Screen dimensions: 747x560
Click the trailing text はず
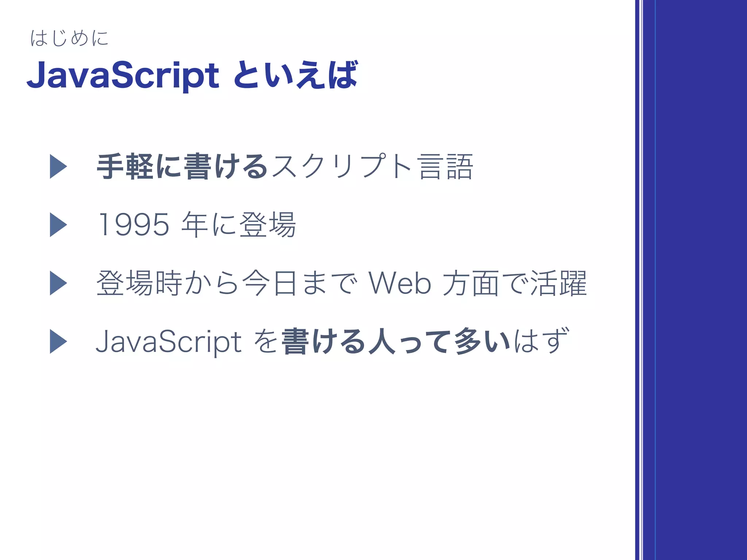[x=541, y=341]
